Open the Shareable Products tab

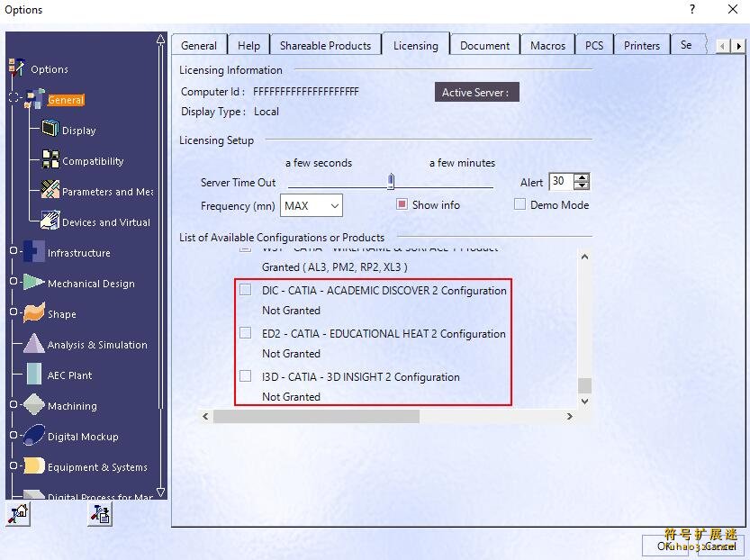coord(325,45)
